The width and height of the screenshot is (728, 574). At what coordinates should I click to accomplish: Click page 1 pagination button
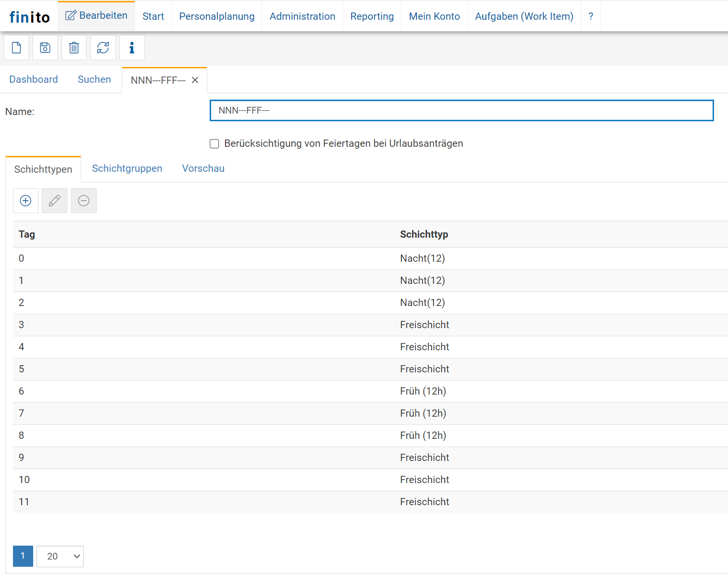[23, 556]
